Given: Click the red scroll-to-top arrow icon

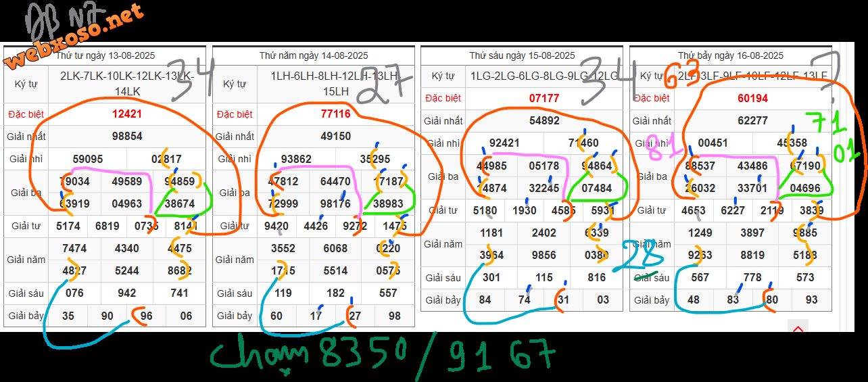Looking at the screenshot, I should tap(798, 329).
